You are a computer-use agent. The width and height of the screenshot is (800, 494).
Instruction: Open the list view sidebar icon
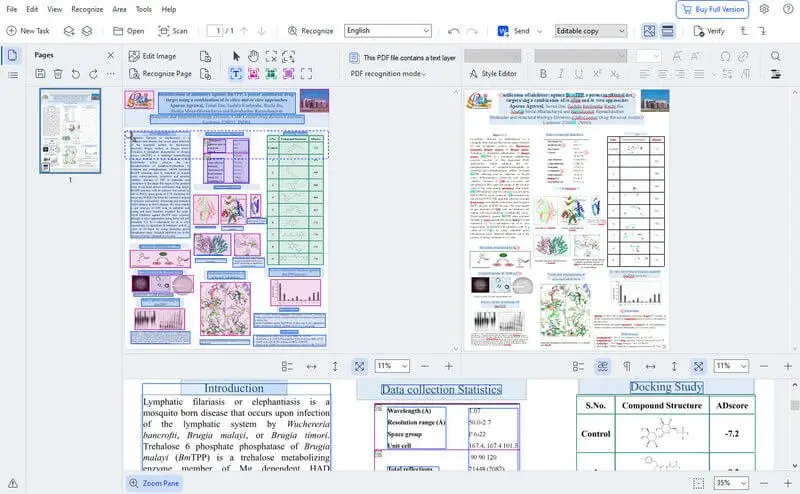(13, 75)
